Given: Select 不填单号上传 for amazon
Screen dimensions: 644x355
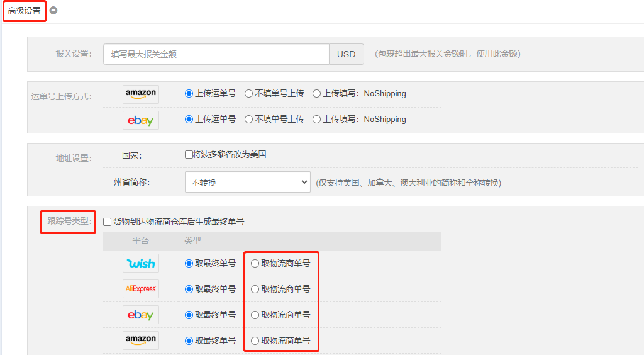Looking at the screenshot, I should pos(248,94).
